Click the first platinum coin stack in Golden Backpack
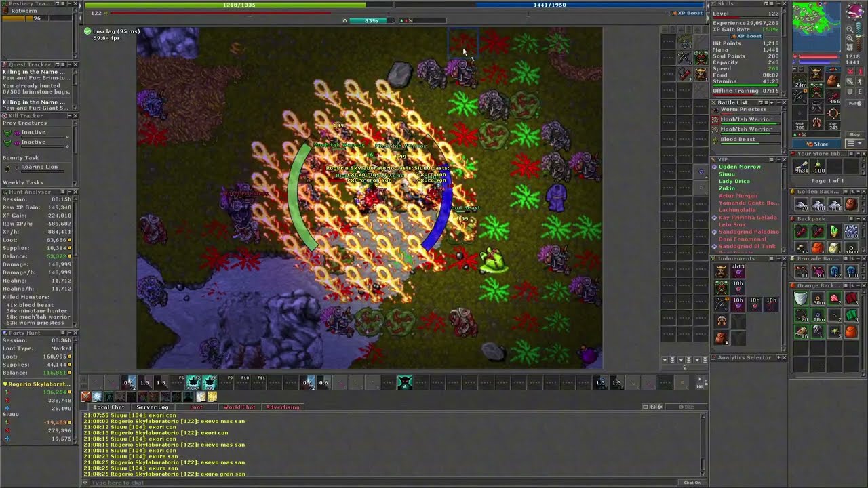868x488 pixels. pyautogui.click(x=801, y=204)
